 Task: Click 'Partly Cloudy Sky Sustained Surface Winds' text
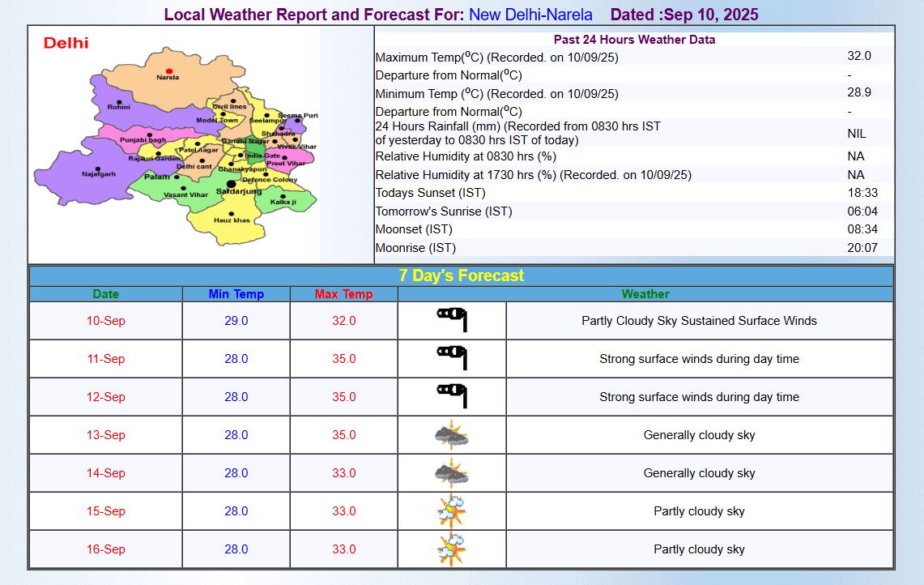pos(699,321)
